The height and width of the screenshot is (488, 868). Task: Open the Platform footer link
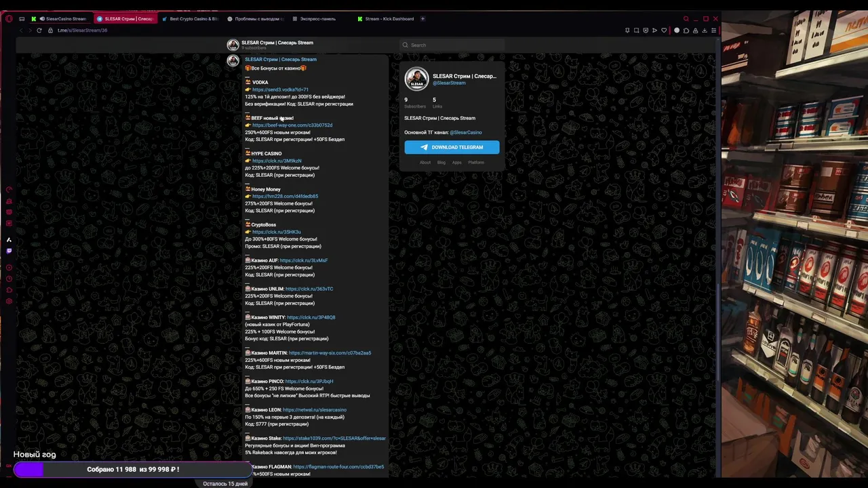pyautogui.click(x=476, y=163)
